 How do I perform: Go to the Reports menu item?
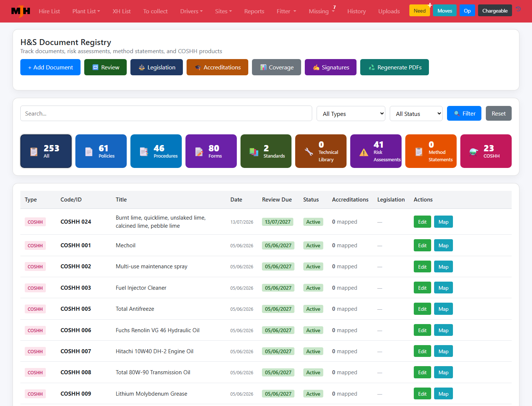tap(254, 11)
